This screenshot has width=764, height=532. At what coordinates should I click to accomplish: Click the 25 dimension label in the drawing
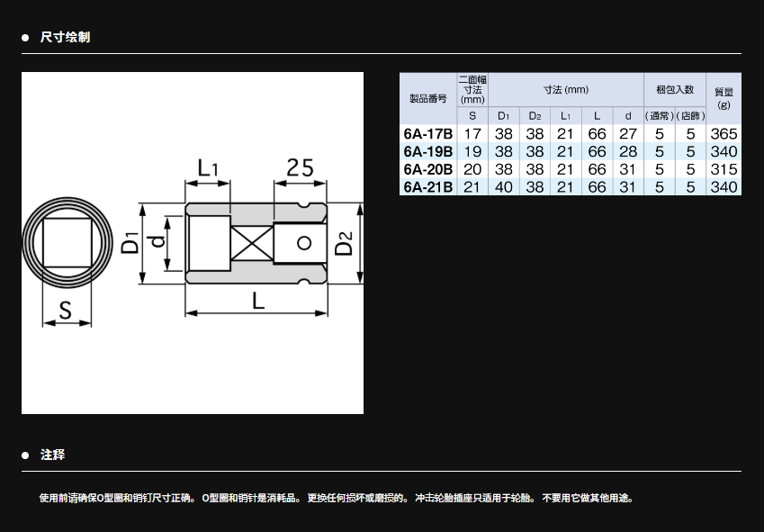299,167
